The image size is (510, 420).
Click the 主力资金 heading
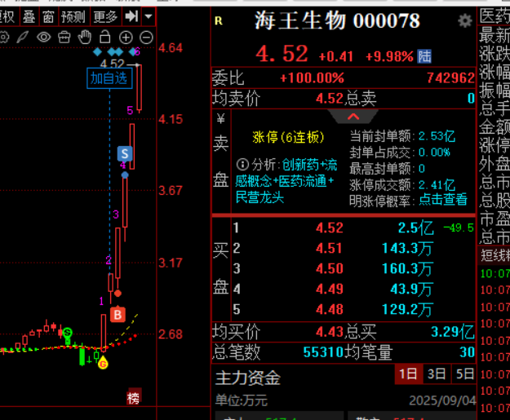248,378
